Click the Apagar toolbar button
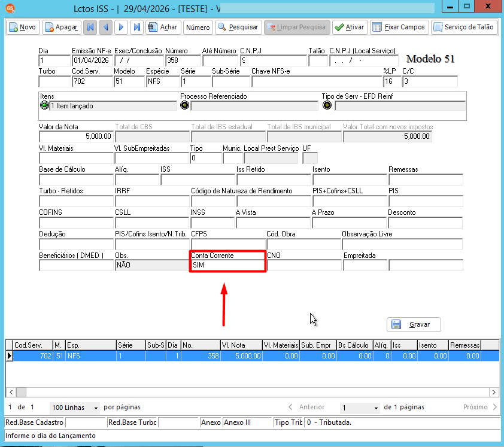This screenshot has width=504, height=447. [x=61, y=28]
